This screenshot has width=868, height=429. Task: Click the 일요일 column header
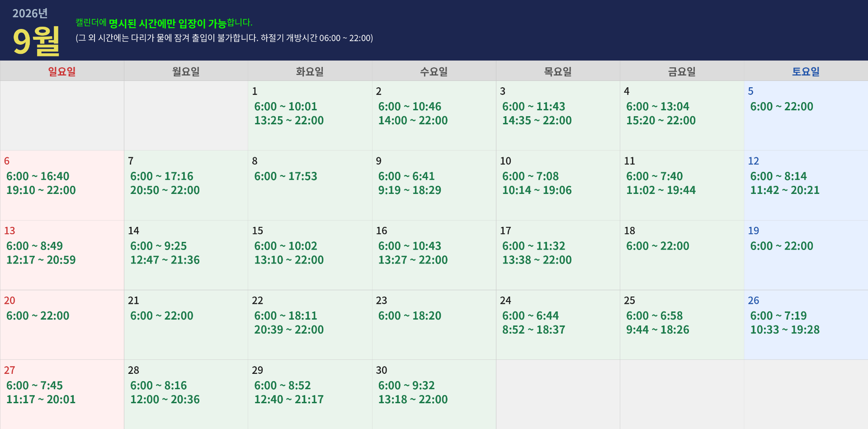[62, 71]
